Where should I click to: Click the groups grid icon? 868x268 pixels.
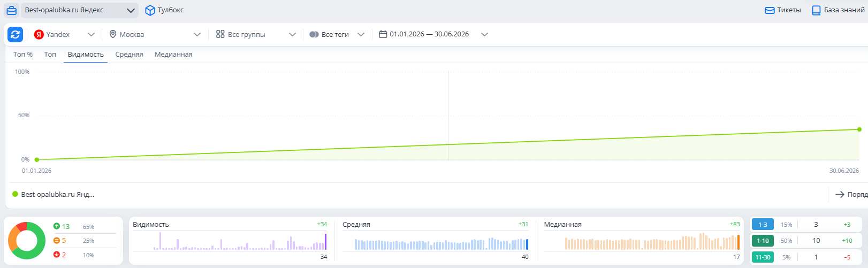220,34
